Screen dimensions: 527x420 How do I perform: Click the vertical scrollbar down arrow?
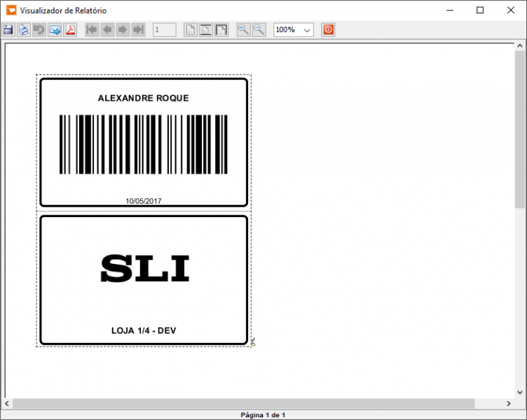coord(519,393)
